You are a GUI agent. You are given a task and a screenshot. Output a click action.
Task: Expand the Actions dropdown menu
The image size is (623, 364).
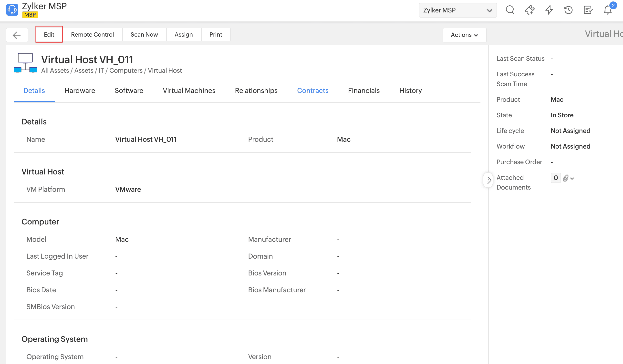pos(464,35)
